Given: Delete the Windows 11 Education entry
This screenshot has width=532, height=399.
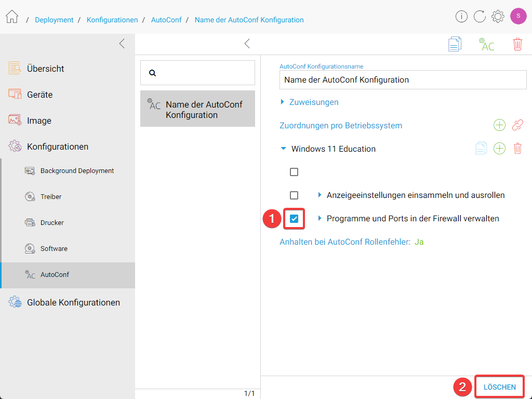Looking at the screenshot, I should 517,149.
